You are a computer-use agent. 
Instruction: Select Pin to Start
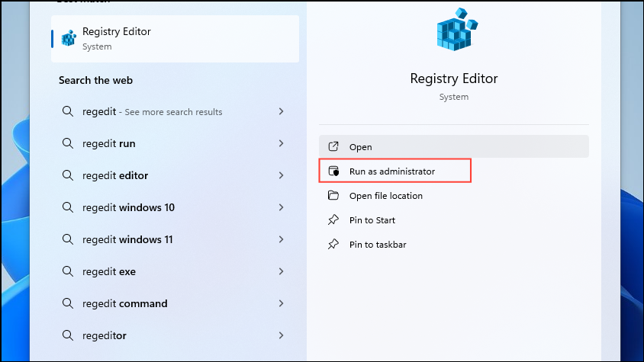[454, 220]
